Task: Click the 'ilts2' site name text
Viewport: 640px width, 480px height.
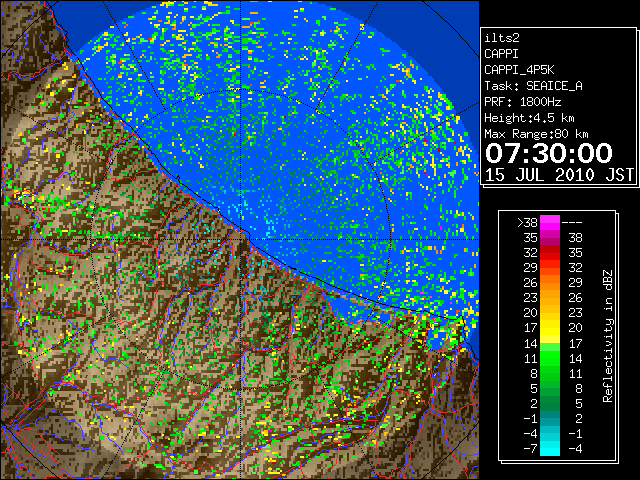Action: pos(502,38)
